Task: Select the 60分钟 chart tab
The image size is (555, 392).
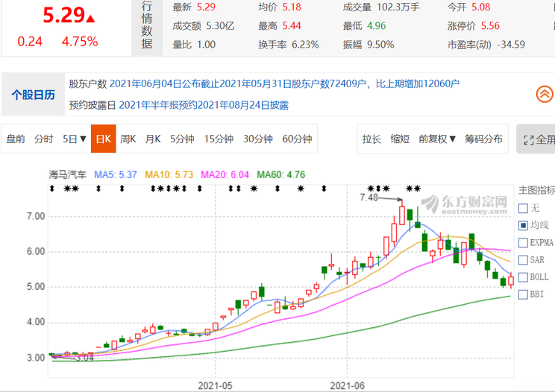Action: coord(297,139)
